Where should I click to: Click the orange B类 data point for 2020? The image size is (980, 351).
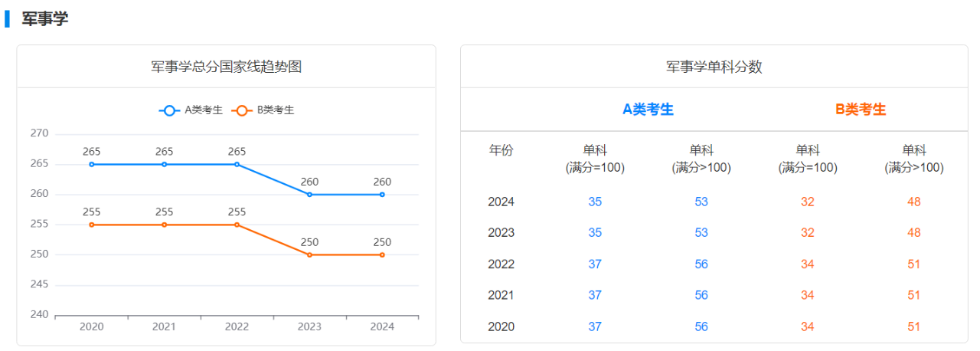[x=92, y=225]
